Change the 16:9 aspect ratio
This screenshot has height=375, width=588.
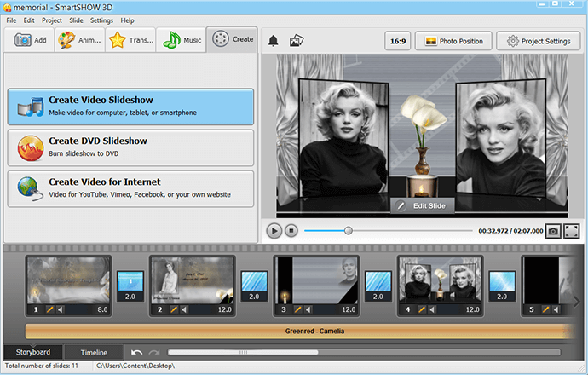(398, 41)
